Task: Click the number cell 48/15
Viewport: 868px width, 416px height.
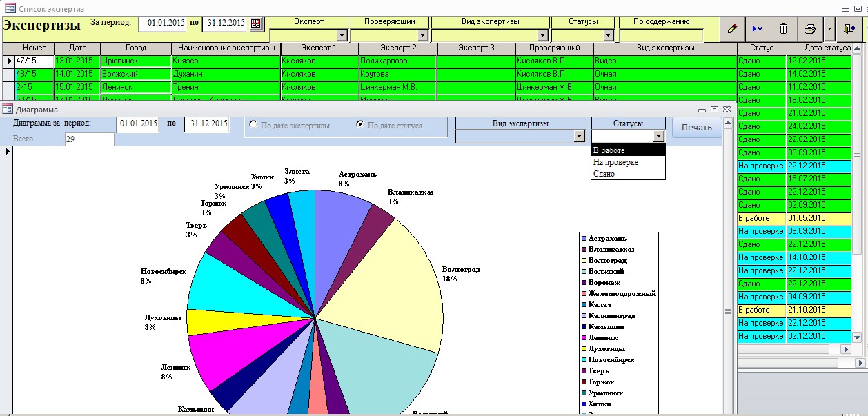Action: point(34,74)
